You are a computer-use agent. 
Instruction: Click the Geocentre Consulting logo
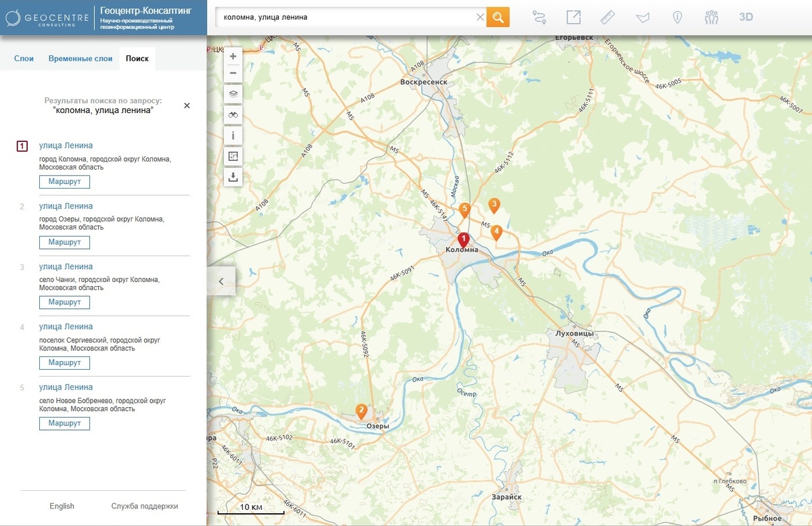tap(47, 18)
